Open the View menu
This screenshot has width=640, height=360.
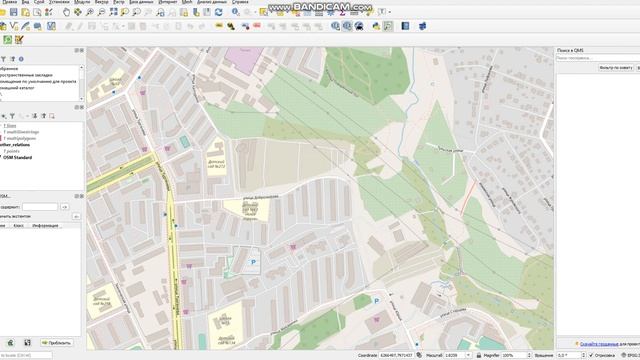(25, 2)
